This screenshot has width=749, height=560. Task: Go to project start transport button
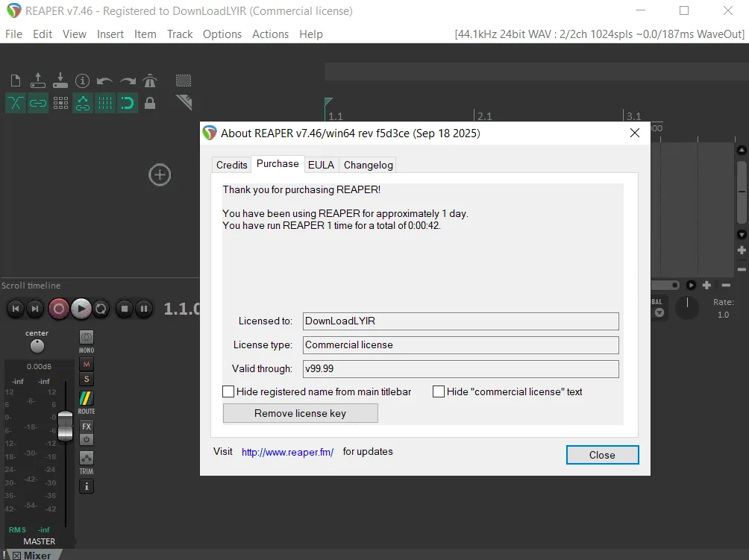[x=15, y=309]
